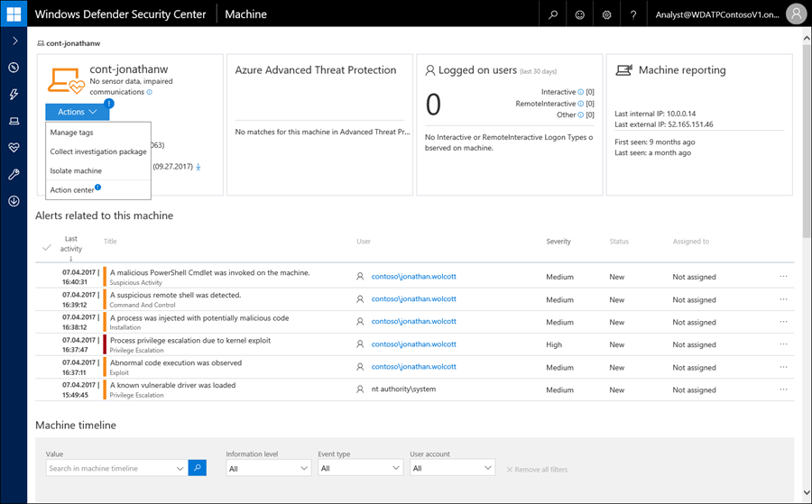Open the search magnifier in top bar
The image size is (812, 504).
tap(552, 14)
